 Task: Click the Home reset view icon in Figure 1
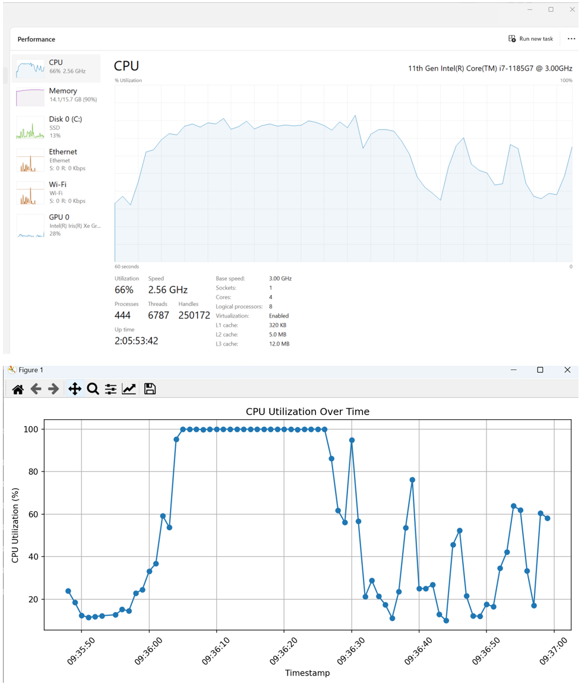tap(18, 389)
